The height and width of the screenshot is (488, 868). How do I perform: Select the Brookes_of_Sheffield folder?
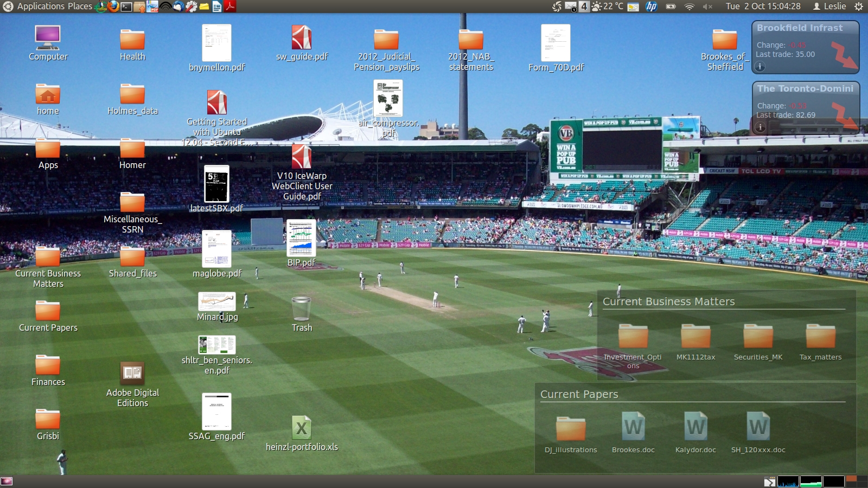point(725,50)
